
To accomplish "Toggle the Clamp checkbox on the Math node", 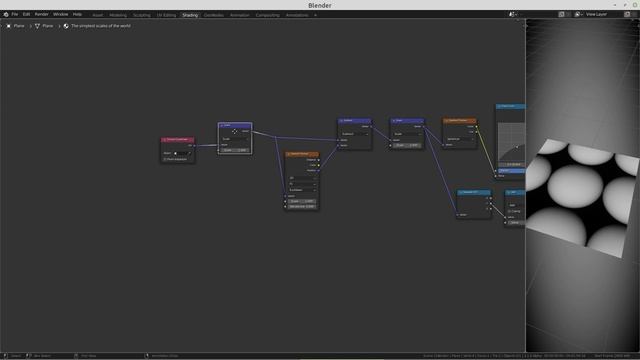I will 509,211.
